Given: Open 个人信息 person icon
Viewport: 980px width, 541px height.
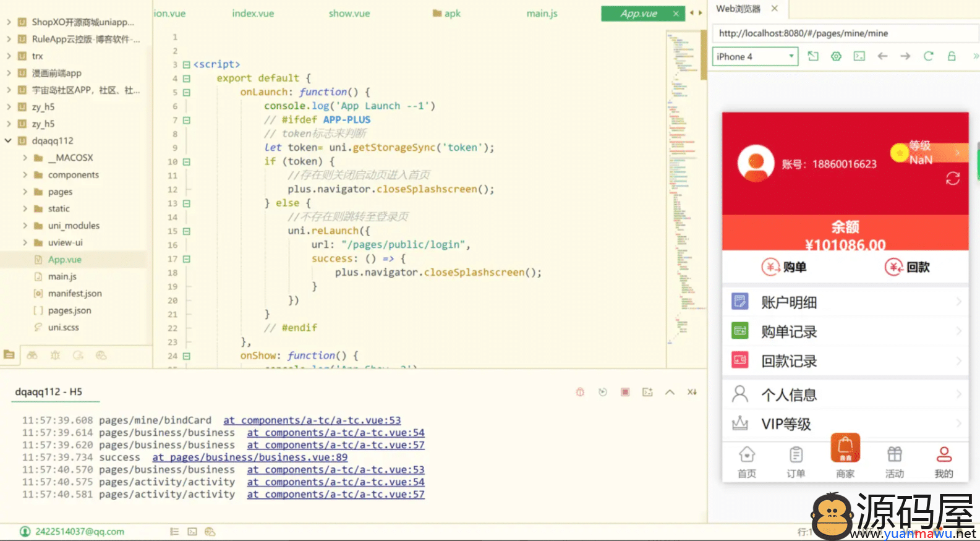Looking at the screenshot, I should click(x=739, y=394).
